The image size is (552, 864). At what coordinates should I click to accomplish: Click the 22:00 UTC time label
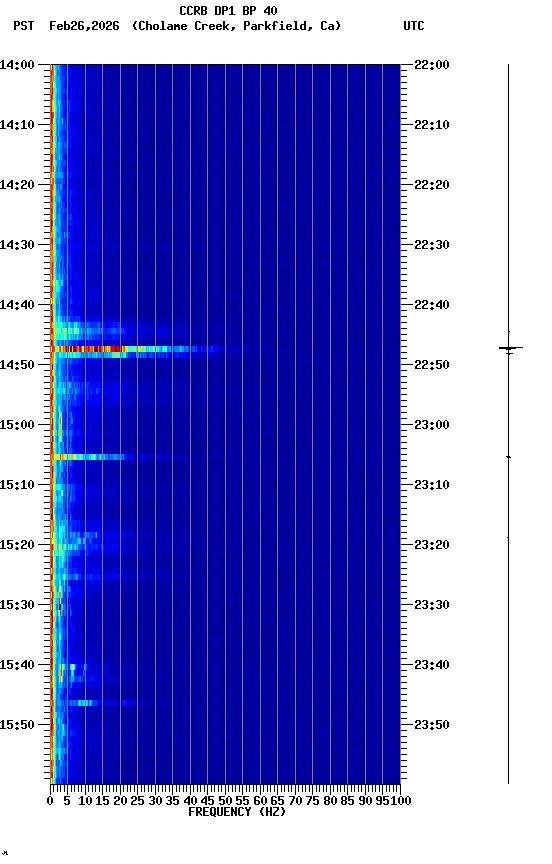(432, 65)
